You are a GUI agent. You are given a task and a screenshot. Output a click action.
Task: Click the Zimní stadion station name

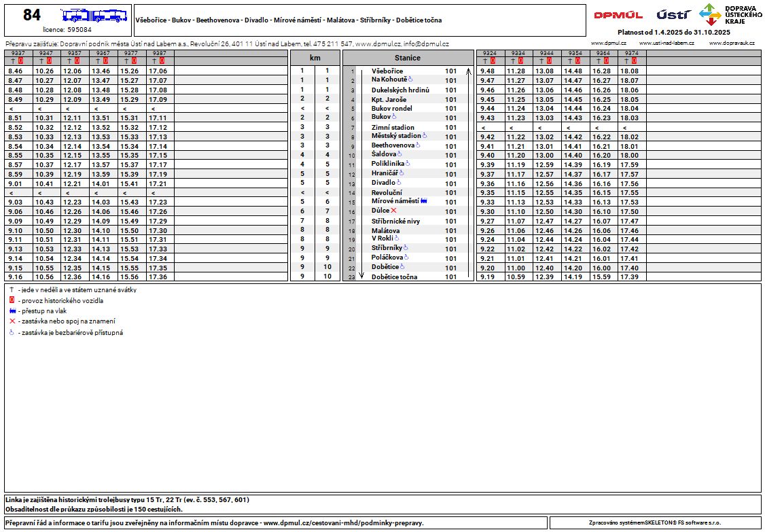tap(393, 127)
